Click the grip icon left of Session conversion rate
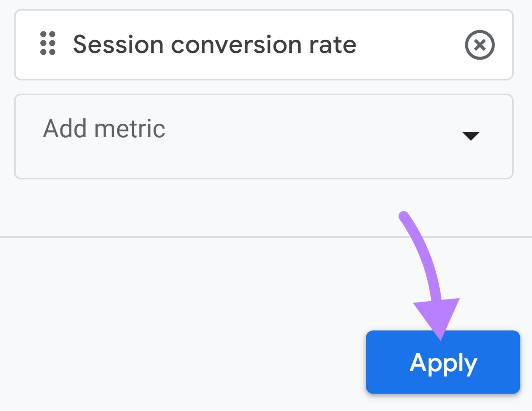The width and height of the screenshot is (532, 411). point(47,43)
